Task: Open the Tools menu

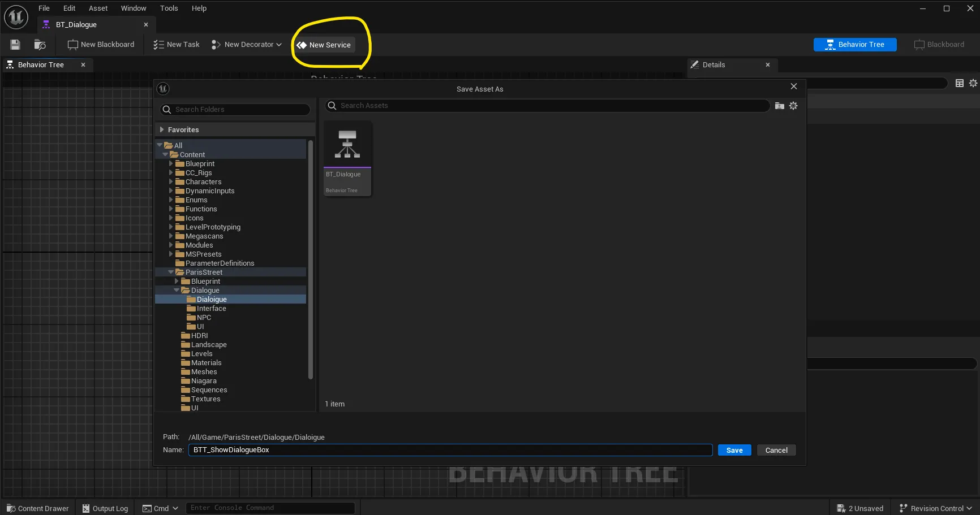Action: [169, 8]
